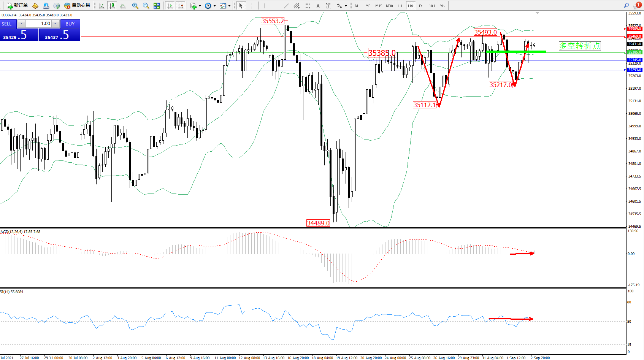Select the crosshair tool
This screenshot has height=360, width=644.
click(x=252, y=6)
